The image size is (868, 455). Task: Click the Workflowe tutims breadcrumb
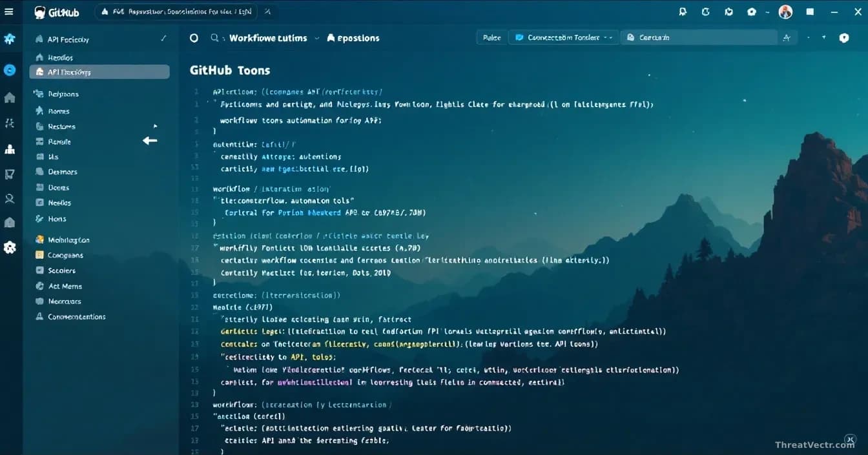[268, 38]
